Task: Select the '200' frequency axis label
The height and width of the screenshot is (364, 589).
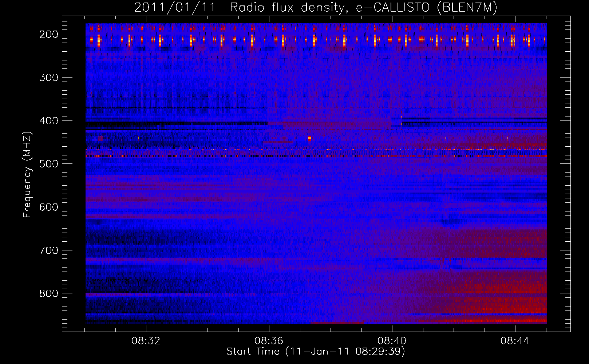Action: (49, 34)
